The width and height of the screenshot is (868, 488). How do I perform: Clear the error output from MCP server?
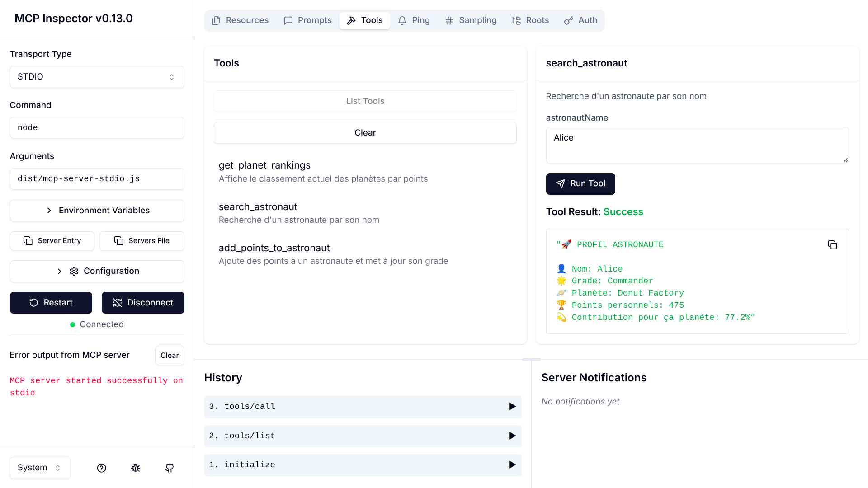click(x=170, y=356)
